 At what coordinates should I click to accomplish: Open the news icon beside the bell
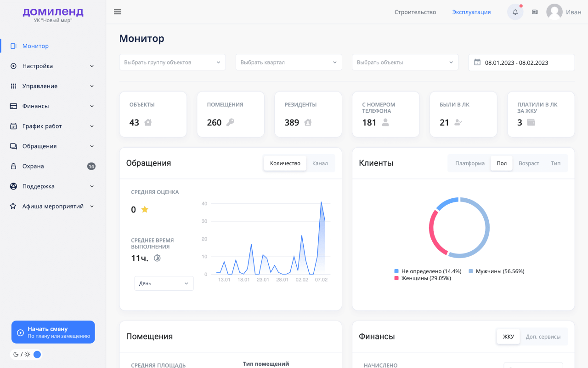[x=535, y=12]
